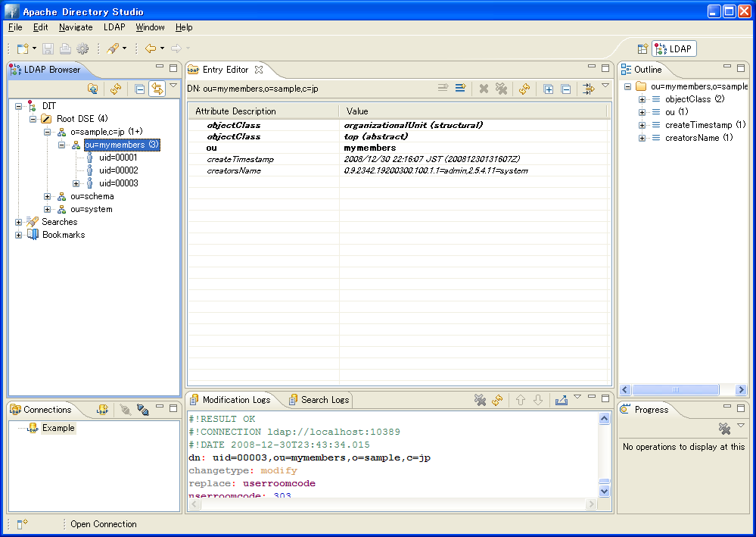
Task: Open the File menu
Action: click(x=15, y=27)
